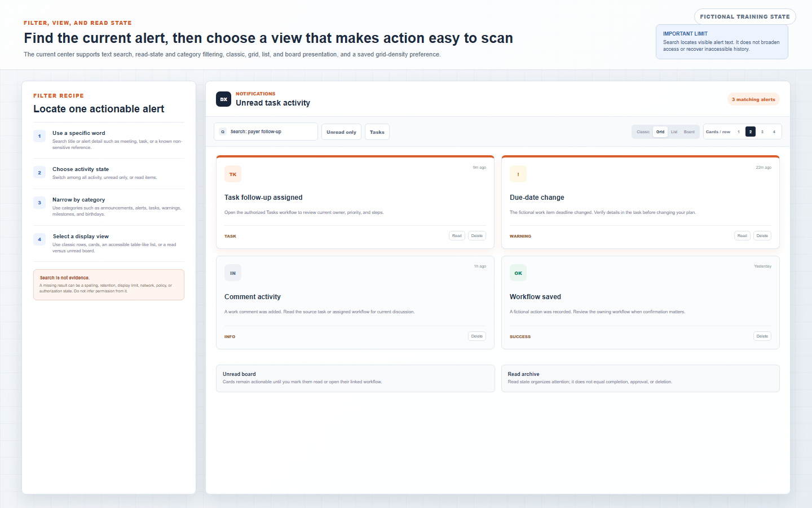Click the Narrow by category step title
This screenshot has height=508, width=812.
[x=79, y=200]
